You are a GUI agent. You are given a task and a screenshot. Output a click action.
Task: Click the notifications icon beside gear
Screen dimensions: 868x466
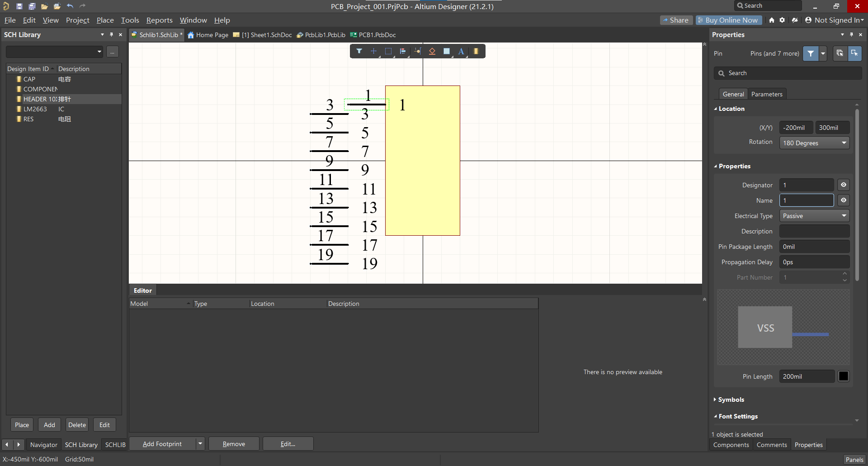coord(795,20)
